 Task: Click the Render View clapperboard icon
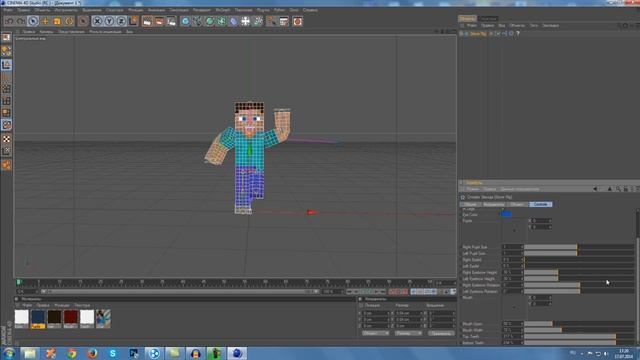click(147, 21)
